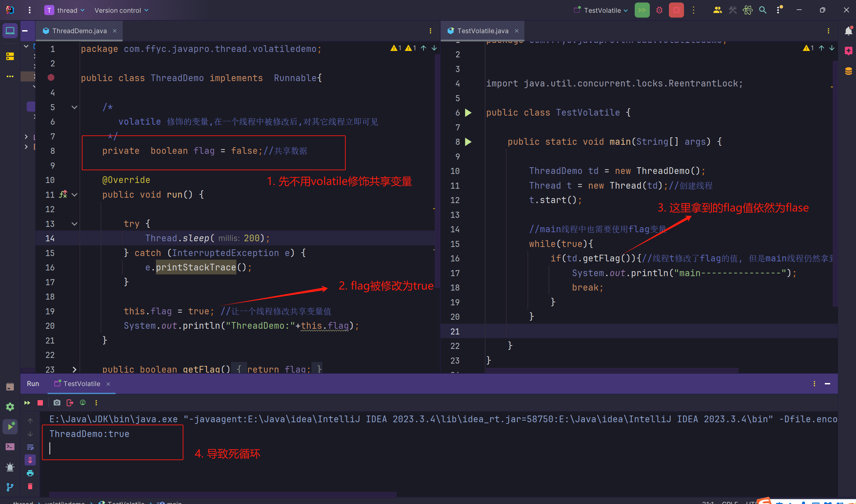The width and height of the screenshot is (856, 504).
Task: Toggle scroll to end in console
Action: point(30,460)
